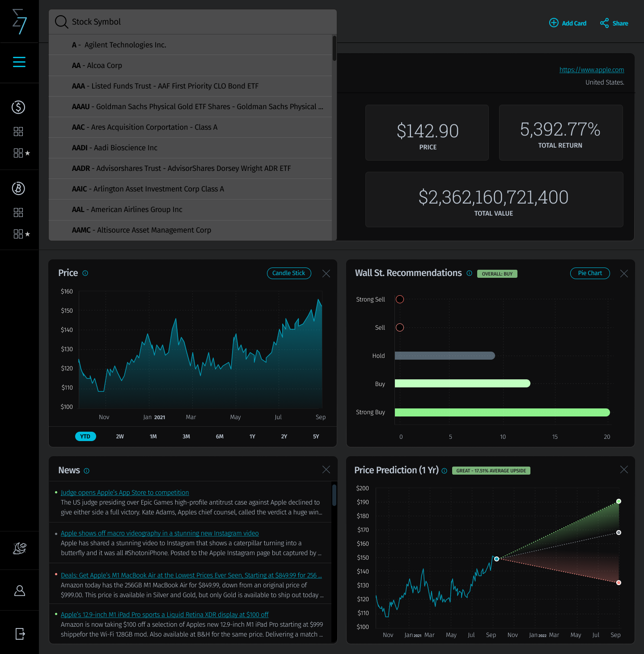Choose AADR - Advisorshares Trust option
The height and width of the screenshot is (654, 644).
click(x=190, y=168)
